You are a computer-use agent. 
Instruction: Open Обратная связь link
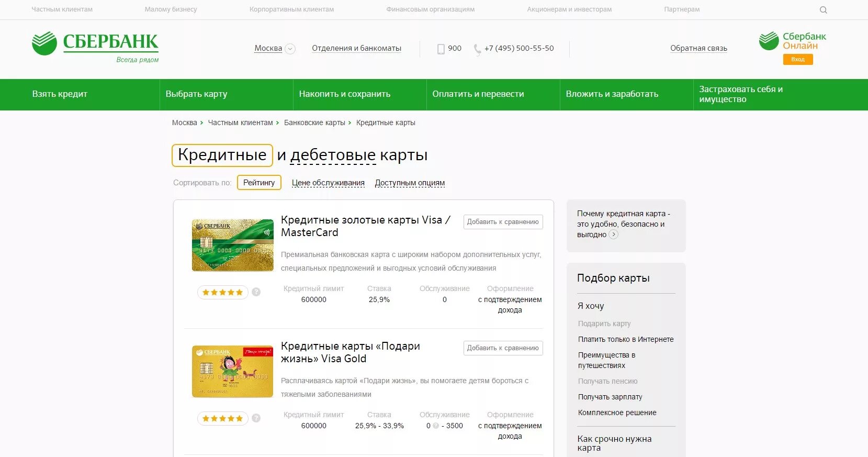(698, 48)
